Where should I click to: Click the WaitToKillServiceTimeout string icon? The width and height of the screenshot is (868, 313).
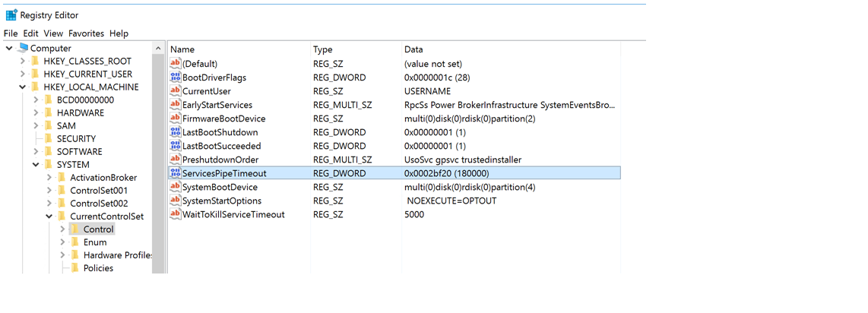coord(176,214)
